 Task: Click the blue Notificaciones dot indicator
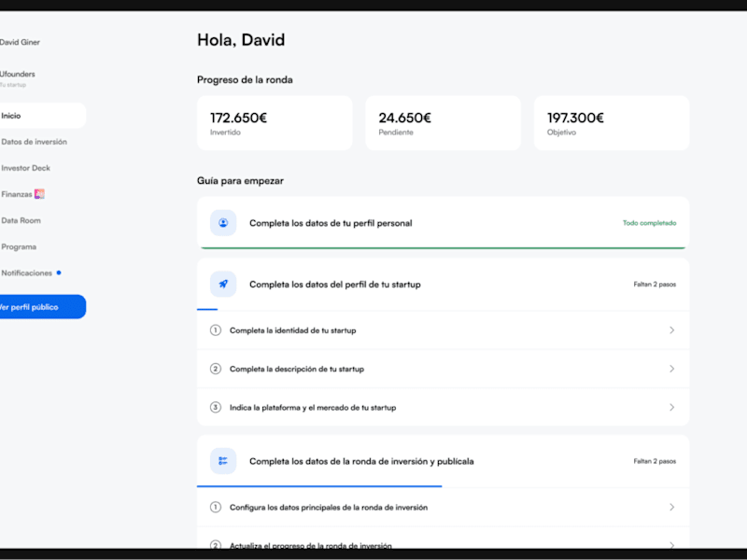[59, 273]
